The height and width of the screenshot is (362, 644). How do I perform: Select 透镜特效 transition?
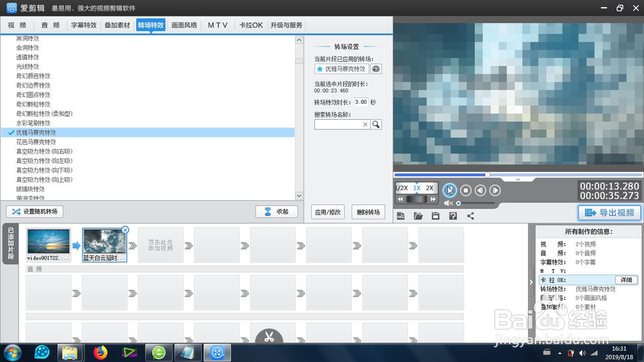click(28, 57)
